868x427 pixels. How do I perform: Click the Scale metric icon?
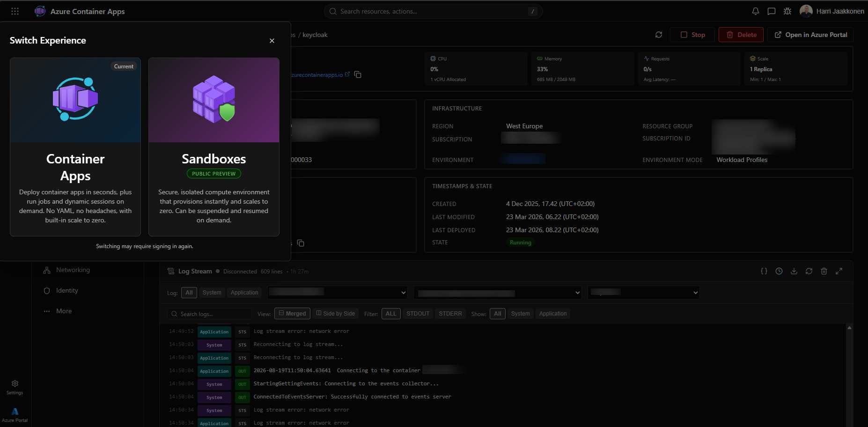click(753, 59)
